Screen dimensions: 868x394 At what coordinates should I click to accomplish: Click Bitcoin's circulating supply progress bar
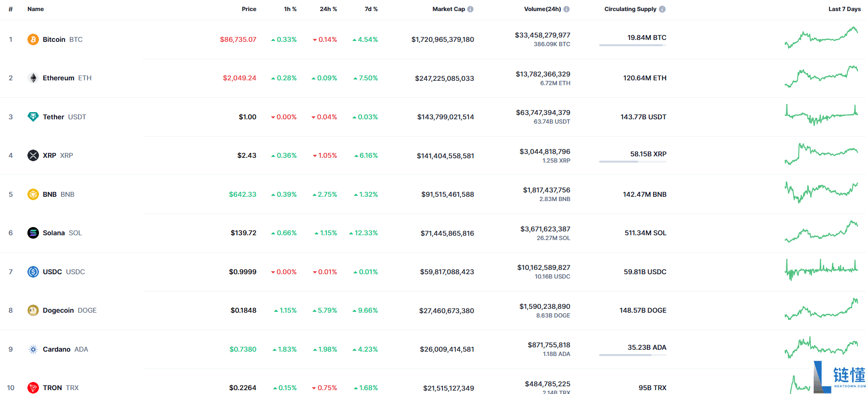(x=633, y=45)
